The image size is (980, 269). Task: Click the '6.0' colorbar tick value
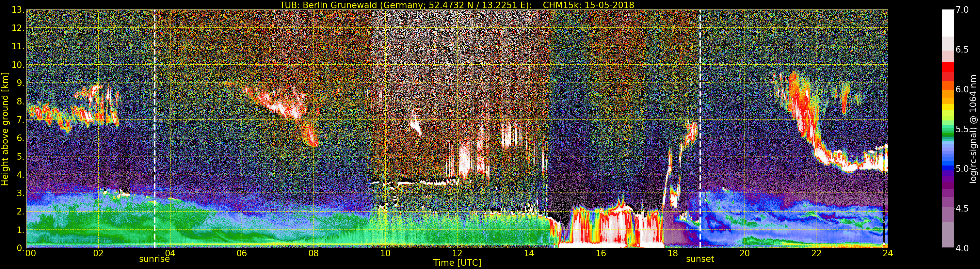coord(962,89)
